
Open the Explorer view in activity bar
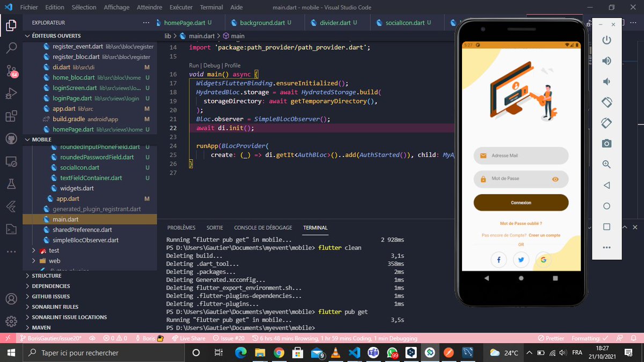click(11, 25)
